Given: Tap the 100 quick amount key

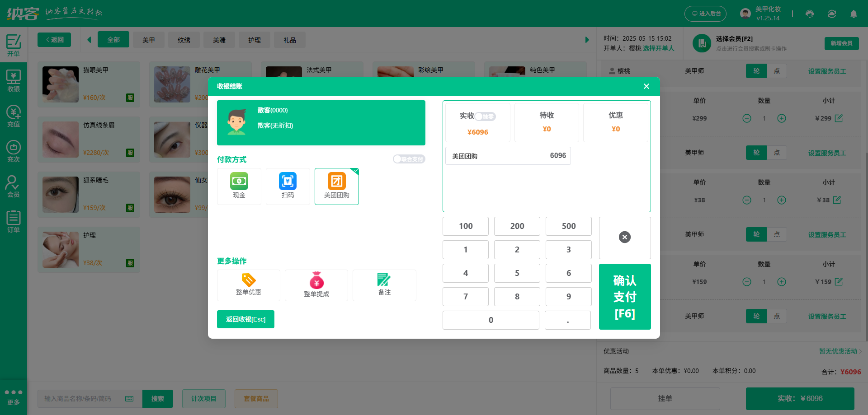Looking at the screenshot, I should 466,226.
